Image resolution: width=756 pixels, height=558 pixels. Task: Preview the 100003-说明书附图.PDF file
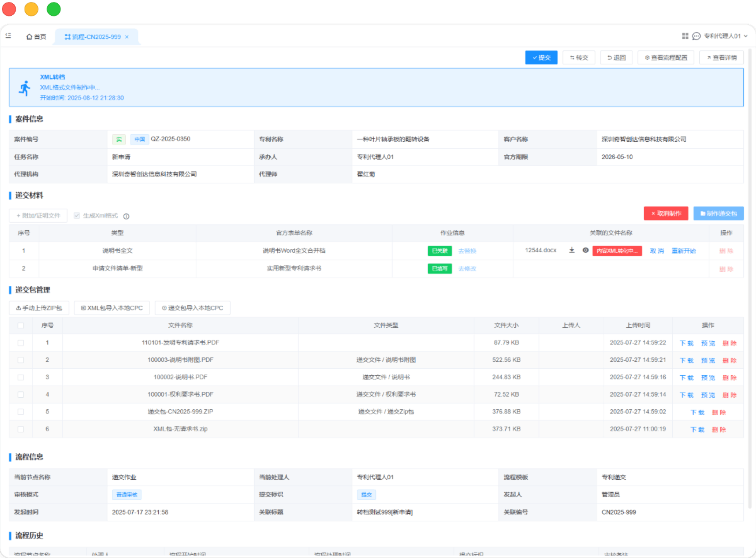point(708,361)
